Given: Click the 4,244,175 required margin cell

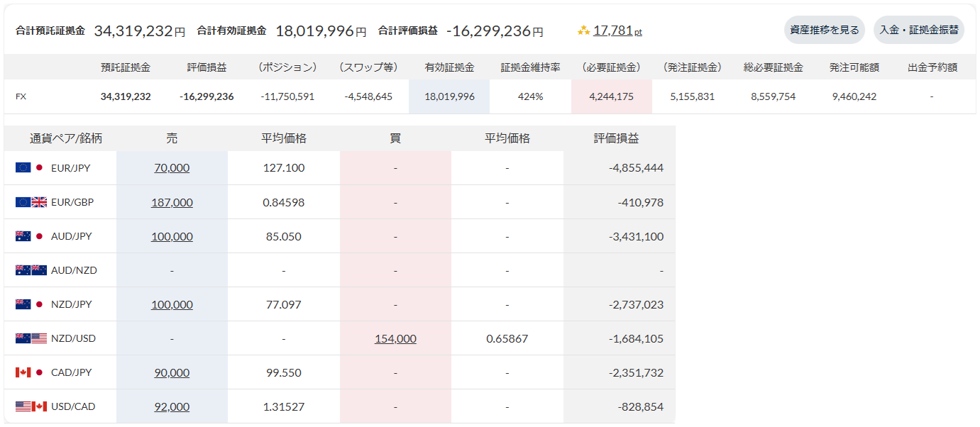Looking at the screenshot, I should point(612,96).
